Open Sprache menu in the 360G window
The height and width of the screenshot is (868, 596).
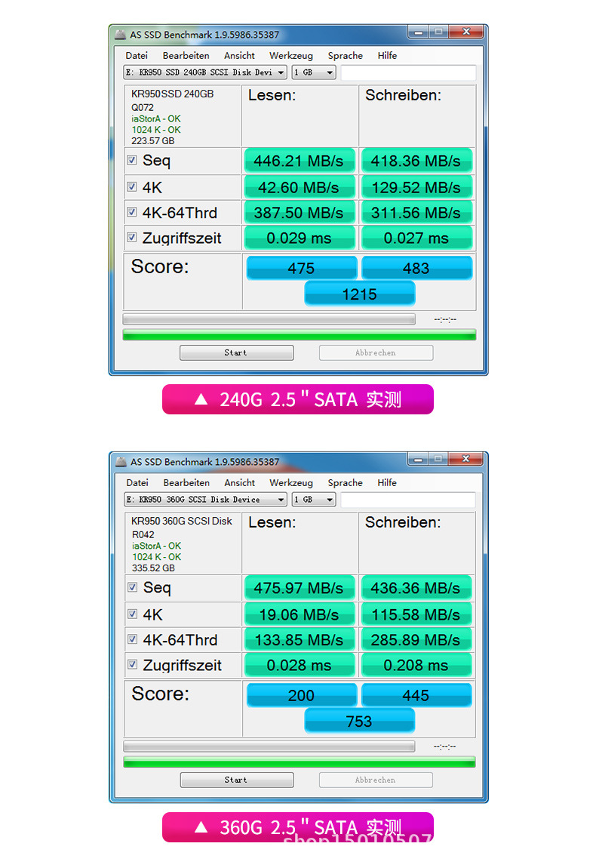(x=346, y=483)
